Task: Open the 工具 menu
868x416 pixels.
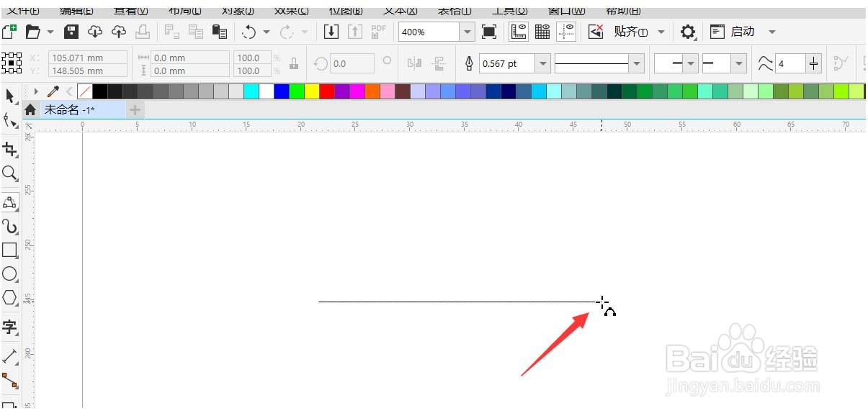Action: pyautogui.click(x=510, y=10)
